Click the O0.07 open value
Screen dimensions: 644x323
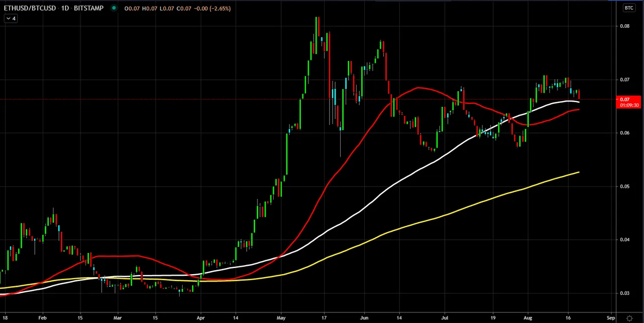pyautogui.click(x=132, y=8)
